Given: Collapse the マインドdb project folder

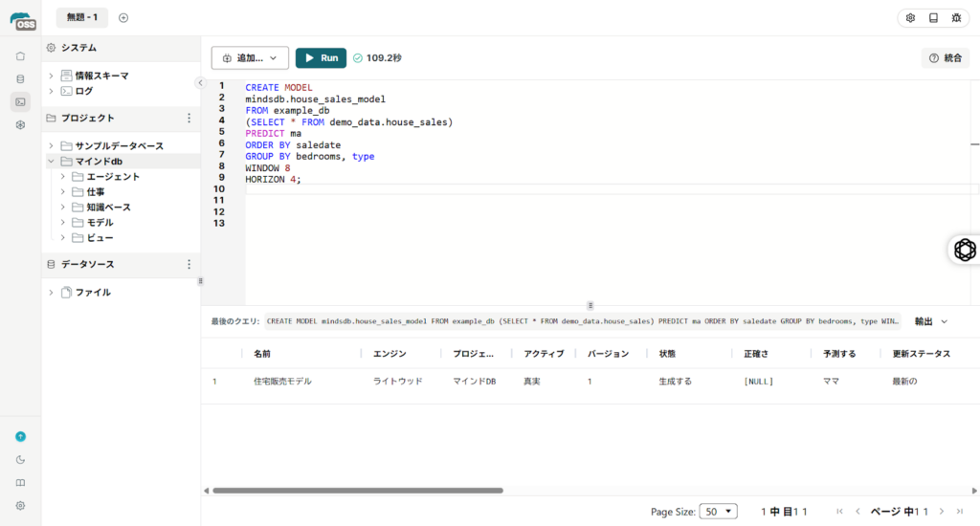Looking at the screenshot, I should pyautogui.click(x=52, y=162).
